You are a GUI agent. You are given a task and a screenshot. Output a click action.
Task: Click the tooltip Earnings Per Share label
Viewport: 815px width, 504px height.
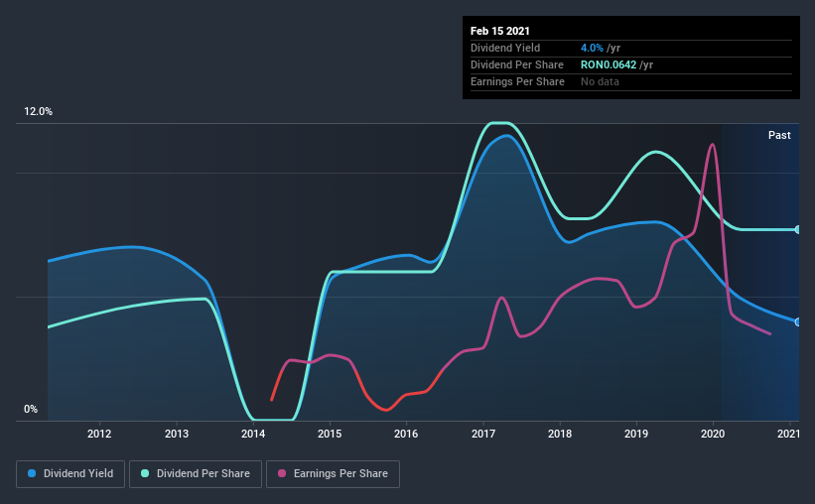pyautogui.click(x=517, y=81)
